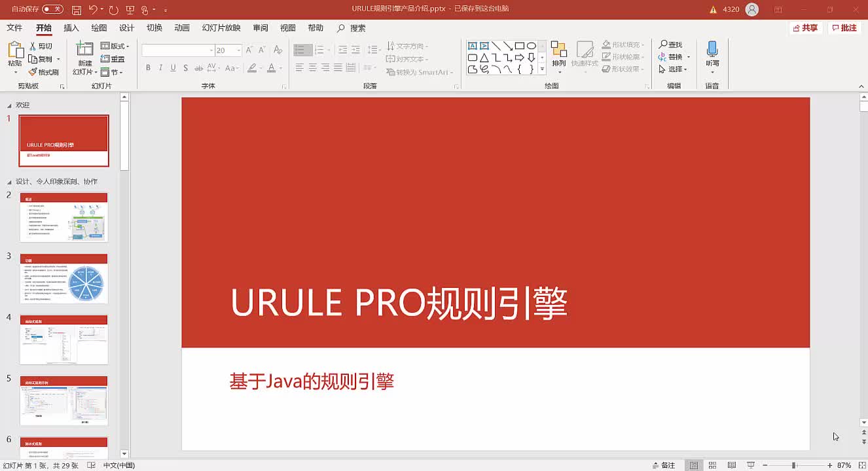This screenshot has height=471, width=868.
Task: Click the Redo/Repeat icon
Action: click(x=113, y=10)
